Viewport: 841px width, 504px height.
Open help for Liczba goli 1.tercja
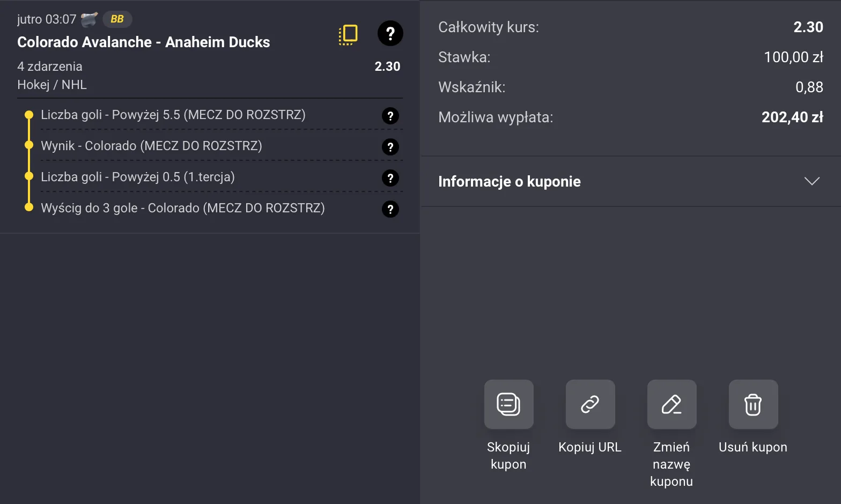coord(390,177)
